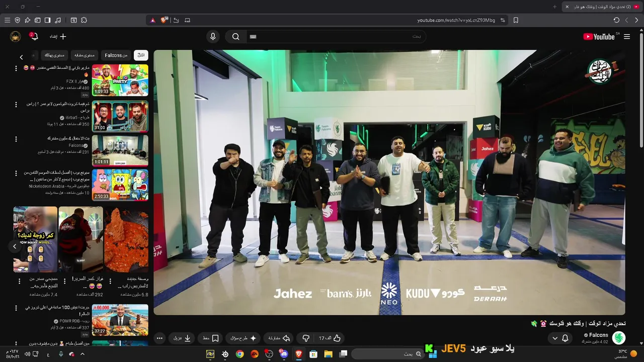Open options menu for SpongeBob video

pos(16,173)
